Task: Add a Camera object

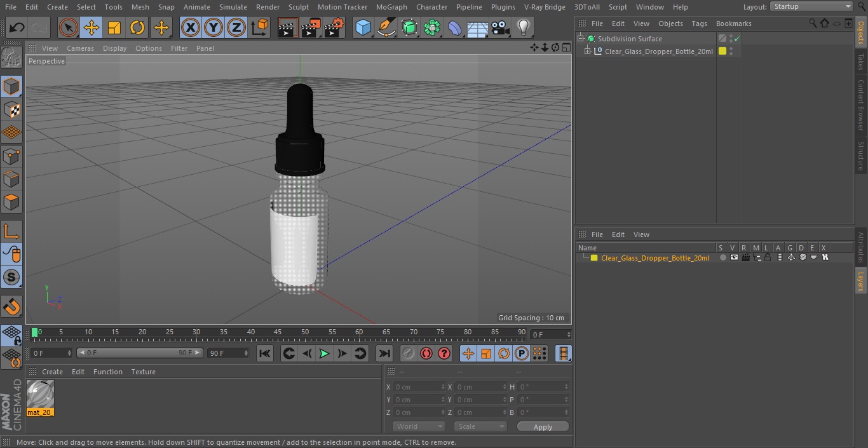Action: (x=501, y=27)
